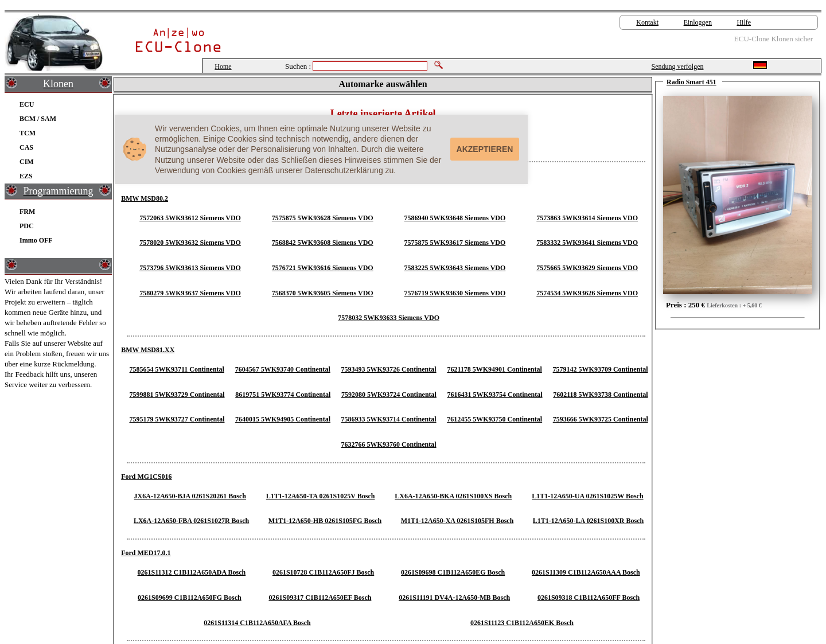
Task: Click the Programmierung sidebar header
Action: click(58, 191)
